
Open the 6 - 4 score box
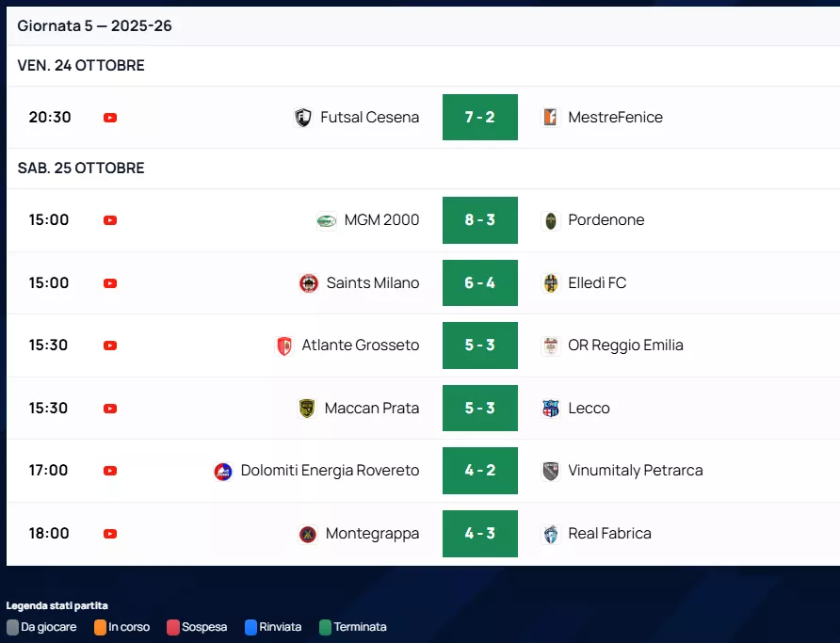[480, 283]
